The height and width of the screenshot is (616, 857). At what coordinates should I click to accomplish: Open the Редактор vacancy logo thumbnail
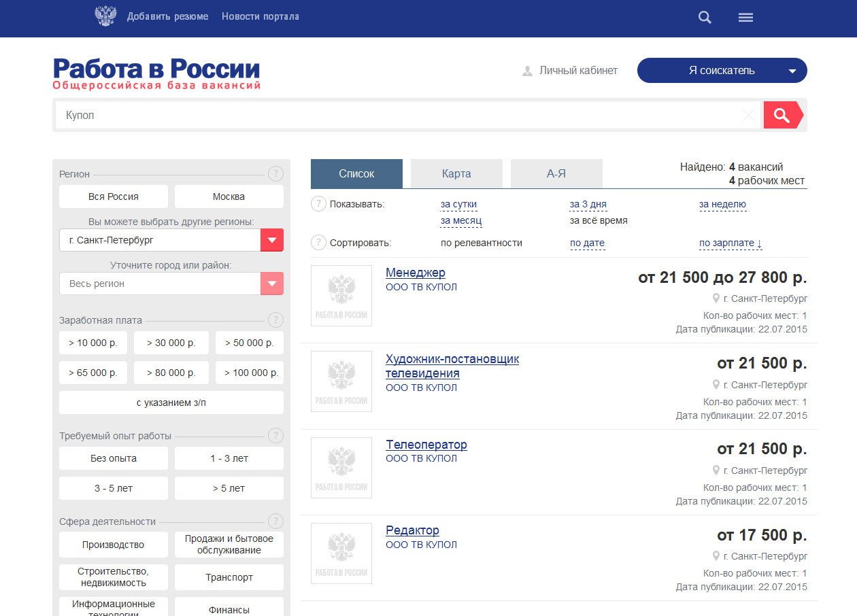[x=341, y=553]
